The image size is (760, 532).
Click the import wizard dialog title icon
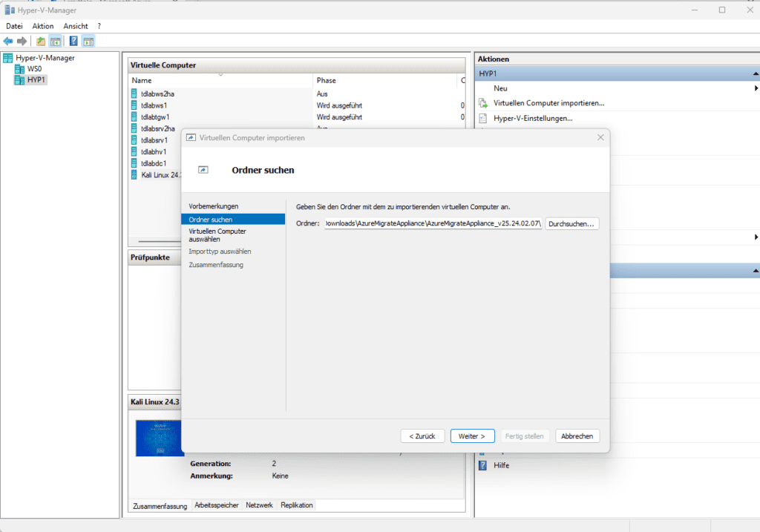(x=191, y=137)
